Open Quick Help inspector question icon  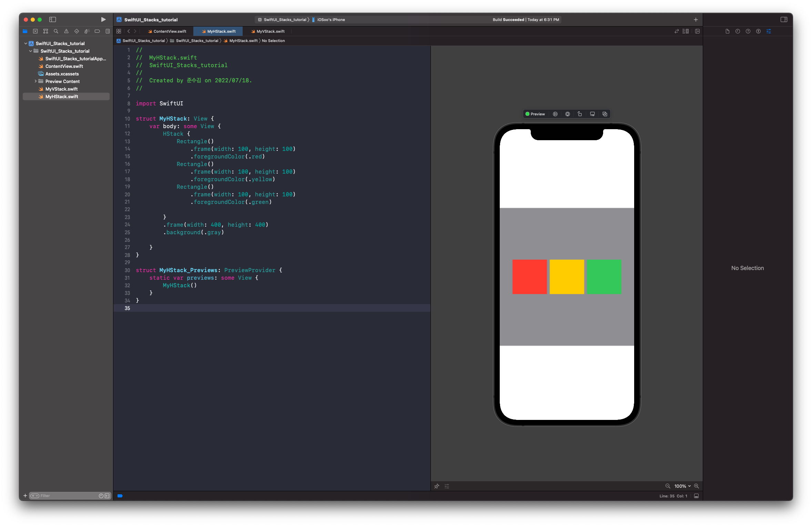[x=748, y=31]
